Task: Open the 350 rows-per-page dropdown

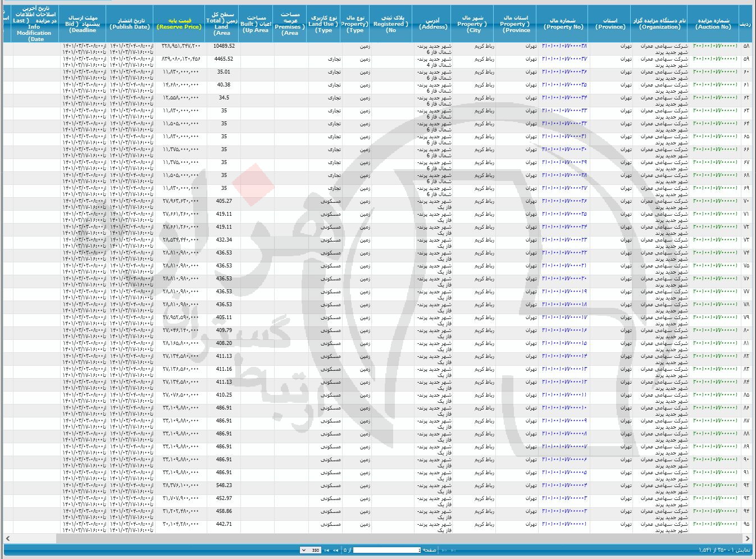Action: [311, 551]
